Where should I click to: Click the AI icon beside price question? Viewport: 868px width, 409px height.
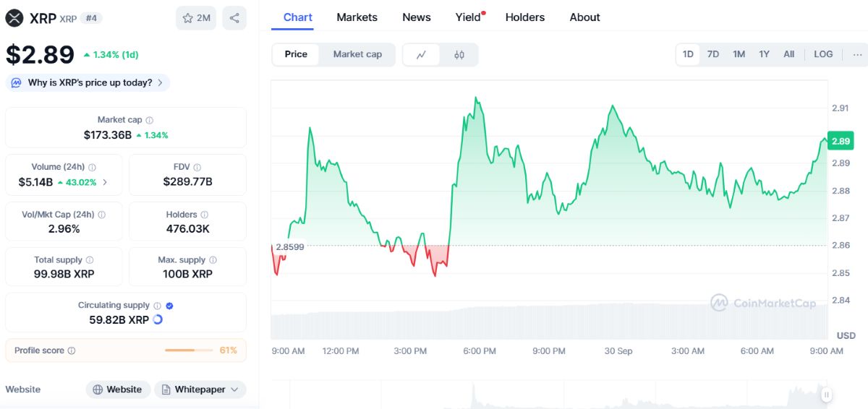tap(17, 82)
